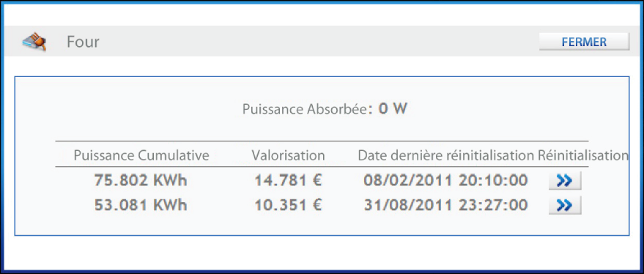Click the 14.781 € valuation
The width and height of the screenshot is (644, 274).
tap(289, 180)
